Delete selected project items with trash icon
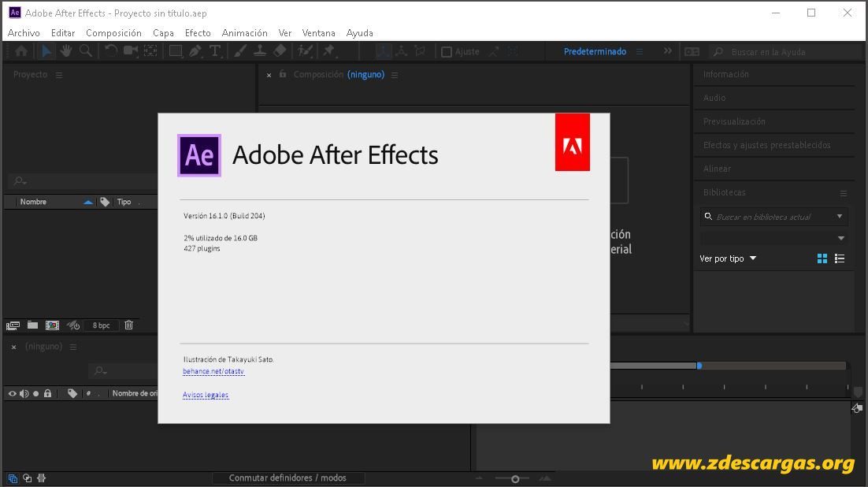Viewport: 868px width, 487px height. 128,325
